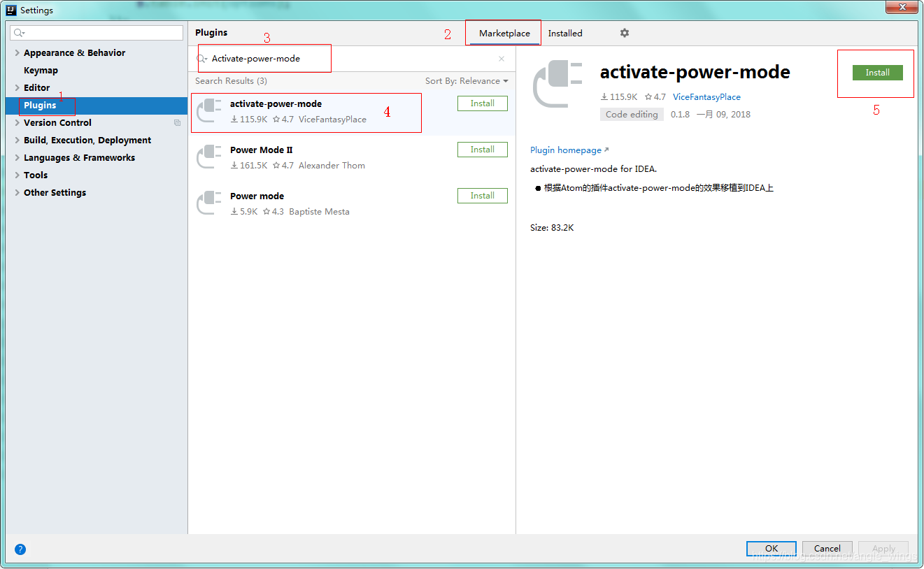Click the plug icon of Power Mode II

(x=208, y=157)
